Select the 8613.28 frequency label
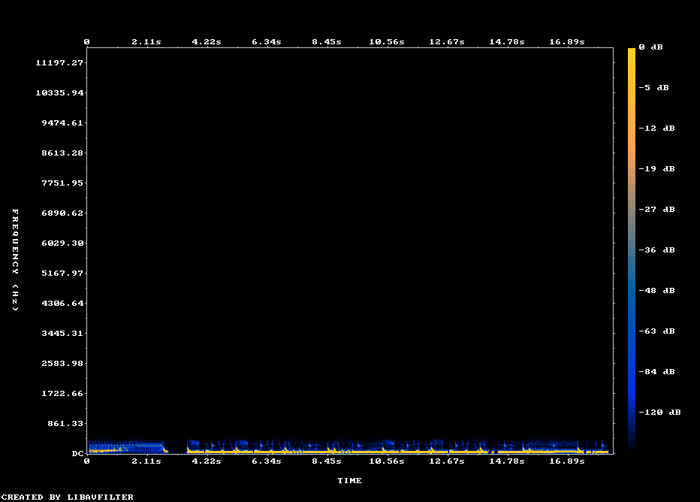Image resolution: width=700 pixels, height=502 pixels. tap(62, 153)
